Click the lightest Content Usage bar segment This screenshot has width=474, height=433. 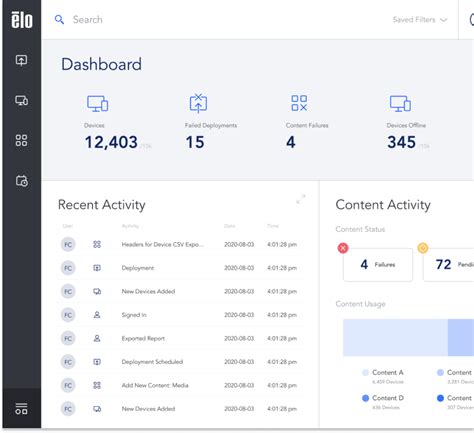[395, 337]
